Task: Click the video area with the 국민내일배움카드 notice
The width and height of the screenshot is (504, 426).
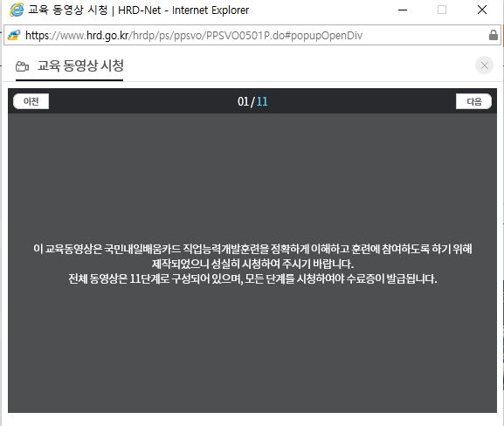Action: (252, 263)
